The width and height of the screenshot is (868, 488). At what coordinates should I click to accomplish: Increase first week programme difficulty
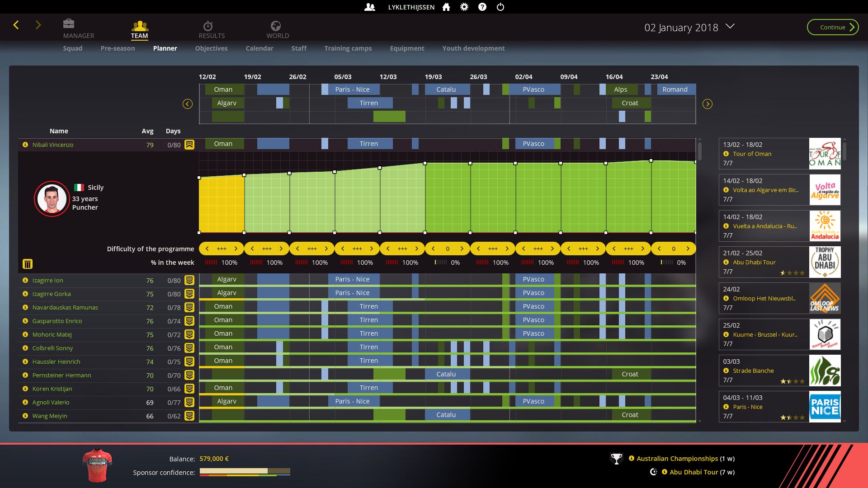pos(236,249)
